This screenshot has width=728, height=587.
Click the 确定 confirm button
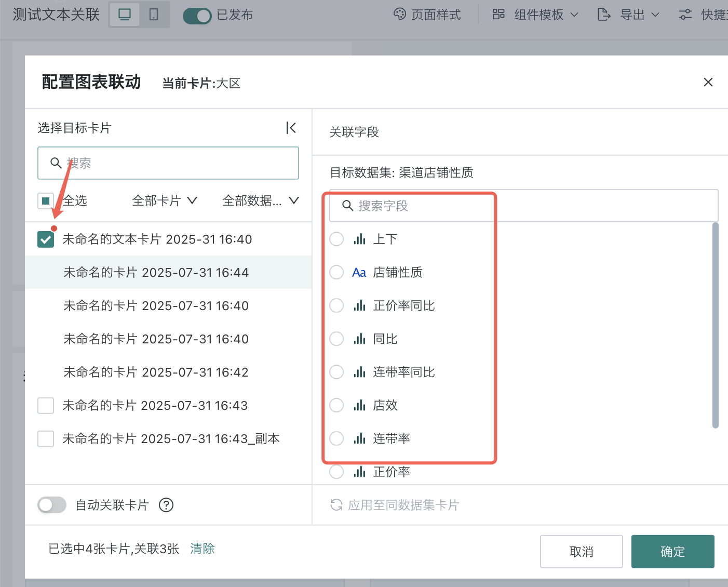click(x=673, y=552)
